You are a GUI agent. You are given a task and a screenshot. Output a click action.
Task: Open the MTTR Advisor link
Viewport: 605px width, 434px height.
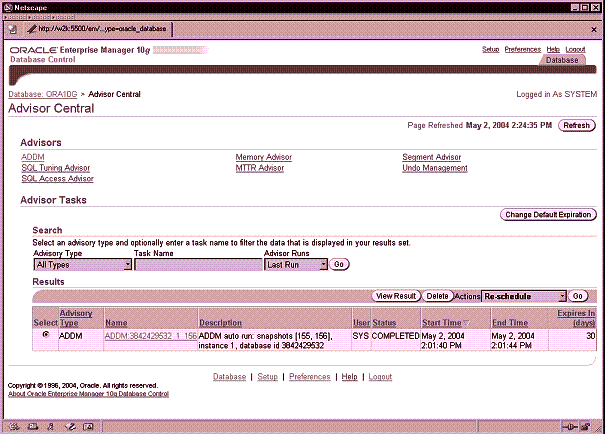(260, 168)
